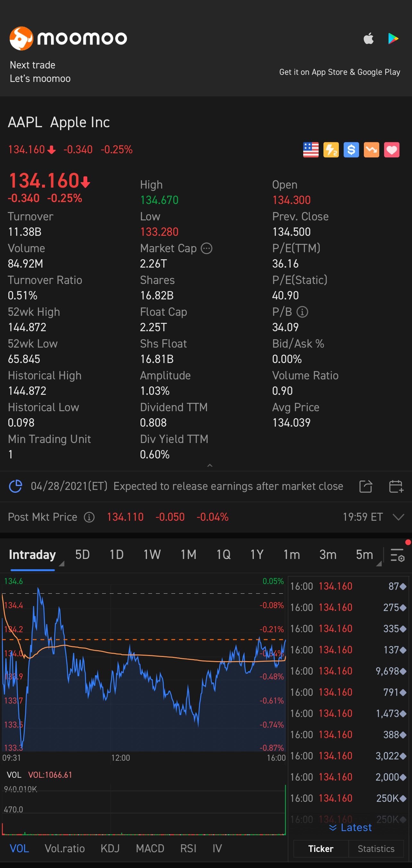412x868 pixels.
Task: Open Post Mkt Price info icon
Action: click(x=89, y=517)
